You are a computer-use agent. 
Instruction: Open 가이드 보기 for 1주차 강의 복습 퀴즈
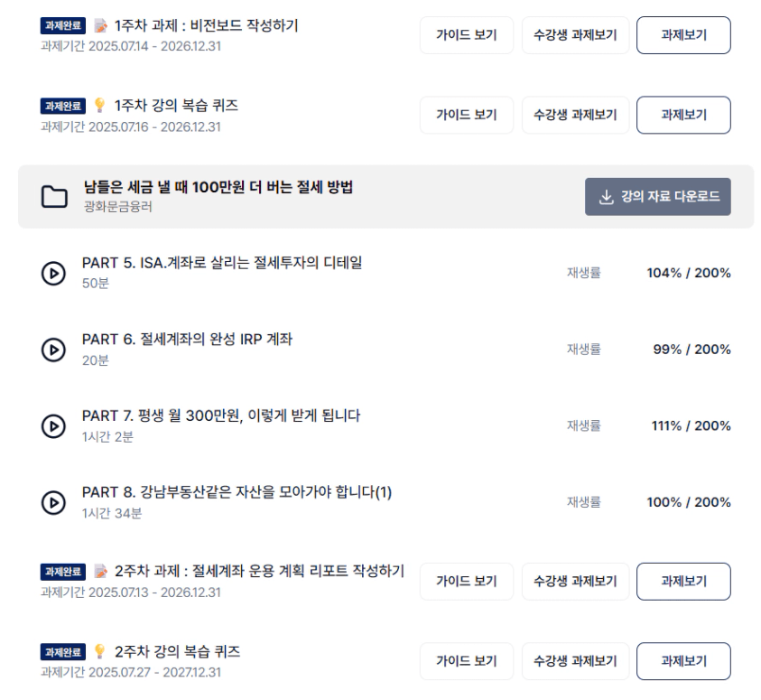pos(467,115)
